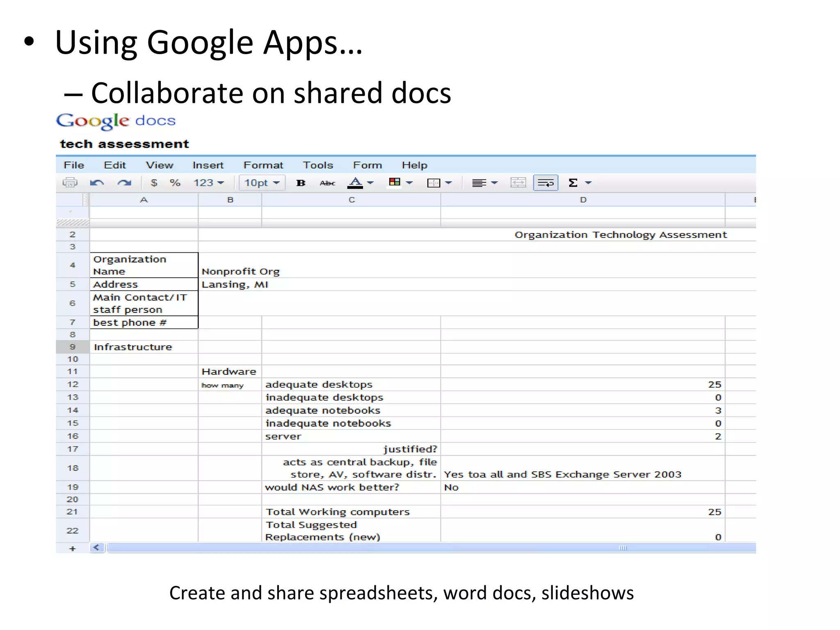Redo the last action
The width and height of the screenshot is (840, 630).
tap(124, 183)
